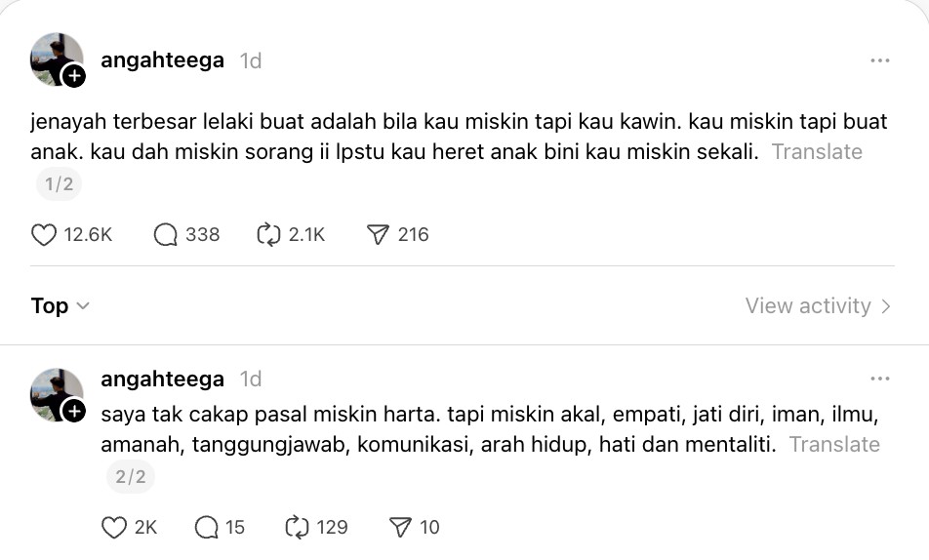Screen dimensions: 929x560
Task: Share the reply post with 10 shares
Action: pos(400,528)
